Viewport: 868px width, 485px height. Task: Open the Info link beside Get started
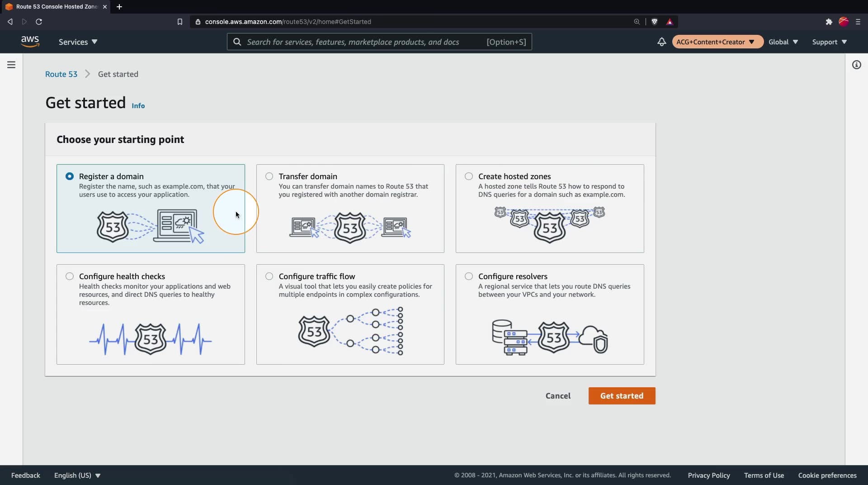[x=138, y=106]
